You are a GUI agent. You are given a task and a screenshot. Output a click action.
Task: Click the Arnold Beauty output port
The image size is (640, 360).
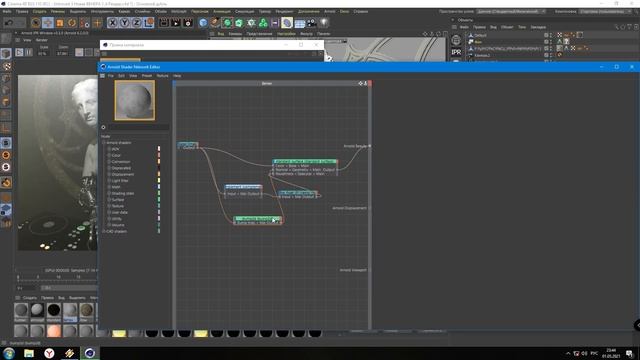[370, 146]
